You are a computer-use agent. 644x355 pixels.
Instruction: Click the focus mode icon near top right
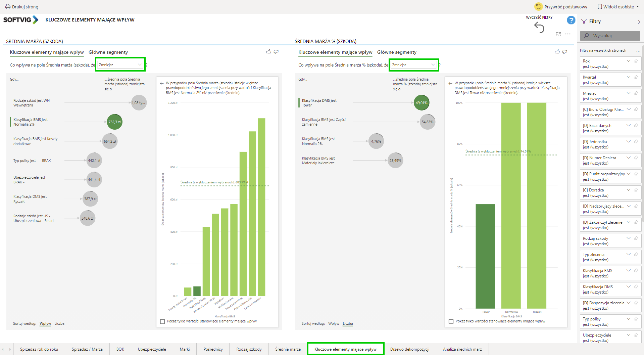(x=558, y=34)
